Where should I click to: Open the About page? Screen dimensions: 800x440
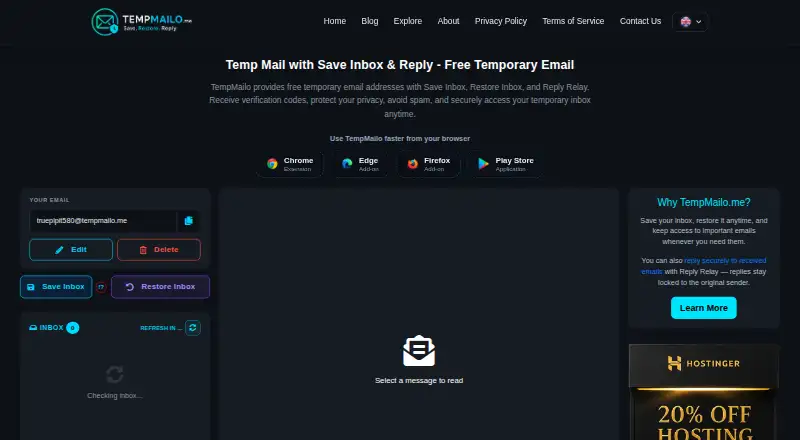pos(448,21)
